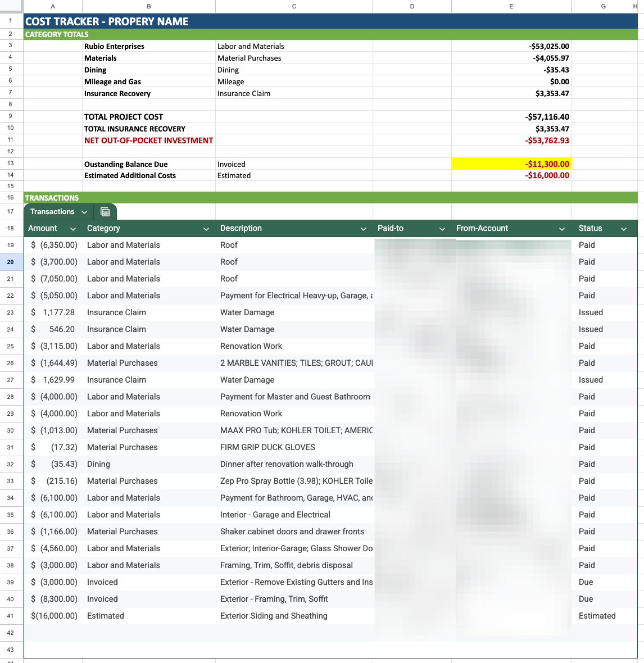The height and width of the screenshot is (663, 644).
Task: Select Framing, Trim, Soffit, debris disposal cell
Action: point(294,565)
